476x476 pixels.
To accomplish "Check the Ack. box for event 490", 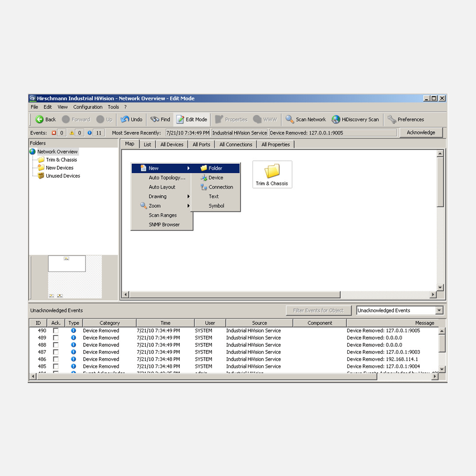I will [x=56, y=331].
